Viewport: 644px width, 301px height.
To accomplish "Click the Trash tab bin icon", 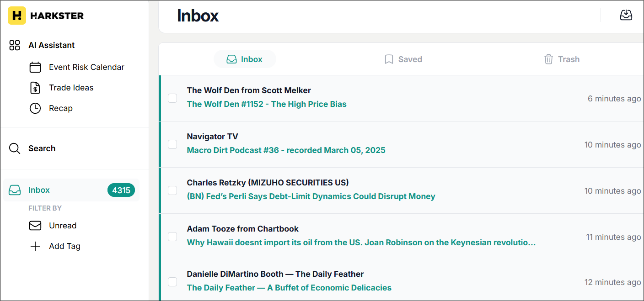I will (x=548, y=59).
